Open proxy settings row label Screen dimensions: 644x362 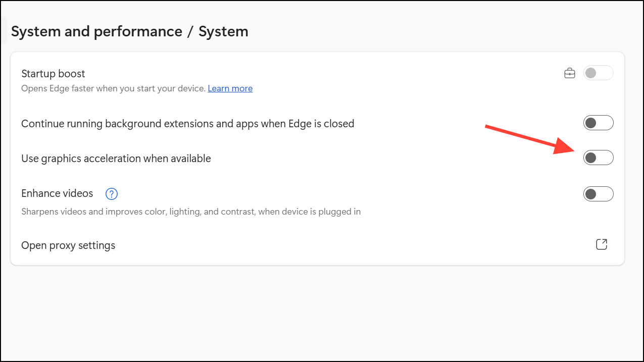pyautogui.click(x=68, y=245)
